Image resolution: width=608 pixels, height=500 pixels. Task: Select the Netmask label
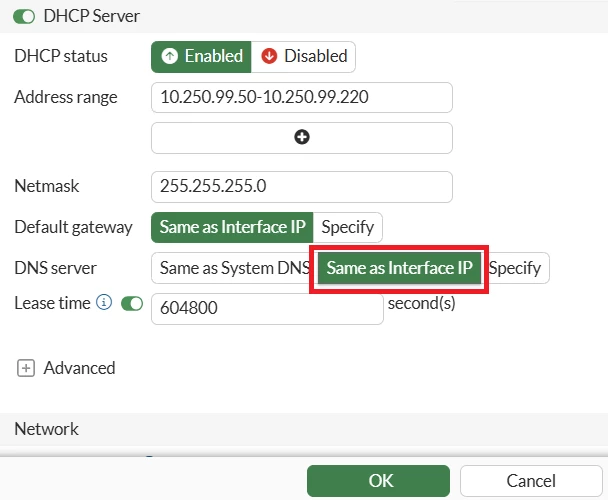pos(47,186)
